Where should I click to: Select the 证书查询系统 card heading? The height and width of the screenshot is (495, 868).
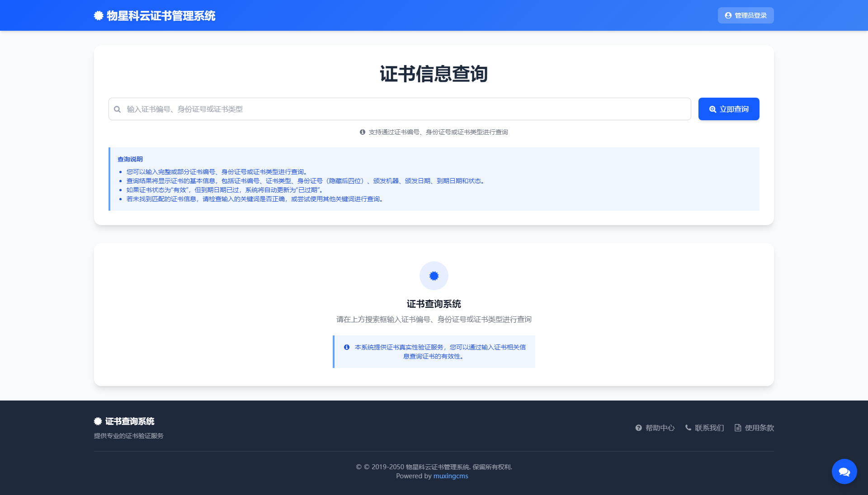[434, 304]
